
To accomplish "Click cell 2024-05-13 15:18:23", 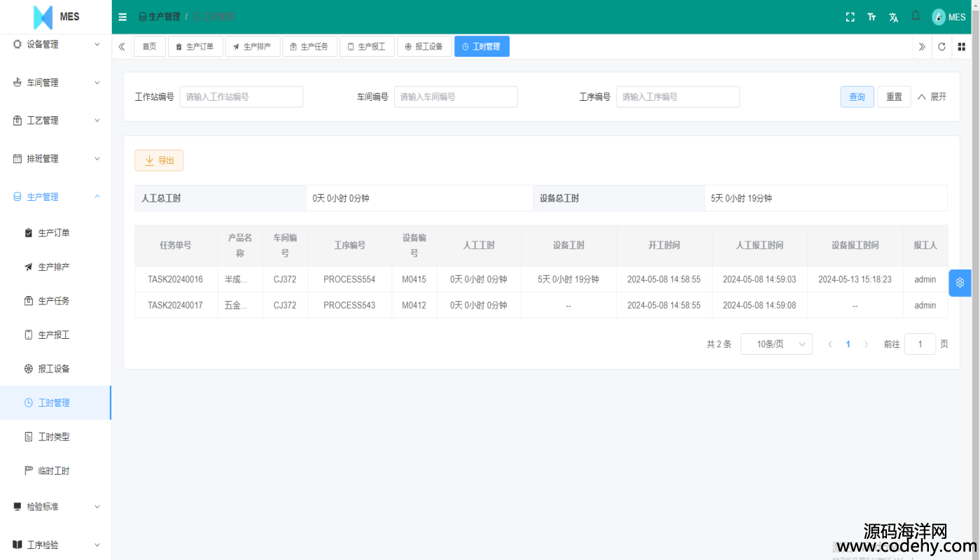I will tap(855, 279).
